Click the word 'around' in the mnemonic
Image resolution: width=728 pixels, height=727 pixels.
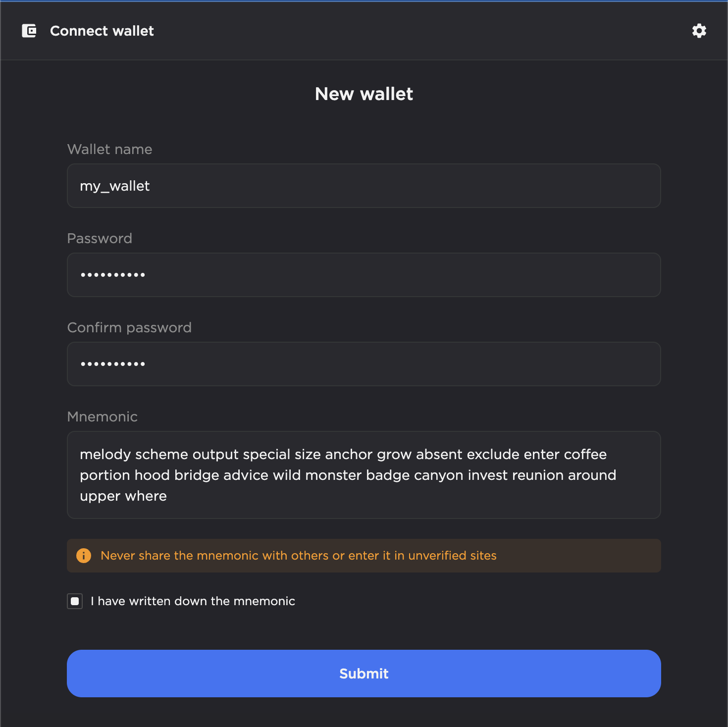592,475
